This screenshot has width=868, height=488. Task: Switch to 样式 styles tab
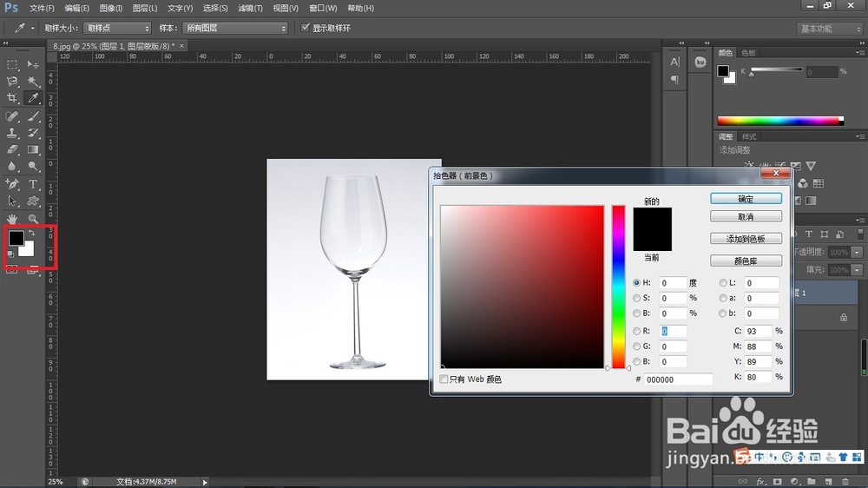[749, 136]
